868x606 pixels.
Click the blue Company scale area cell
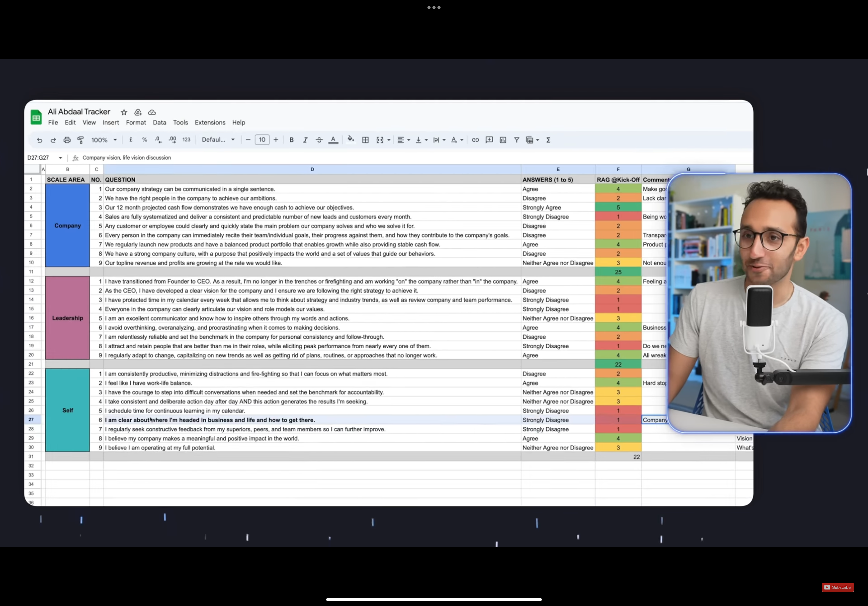point(68,226)
